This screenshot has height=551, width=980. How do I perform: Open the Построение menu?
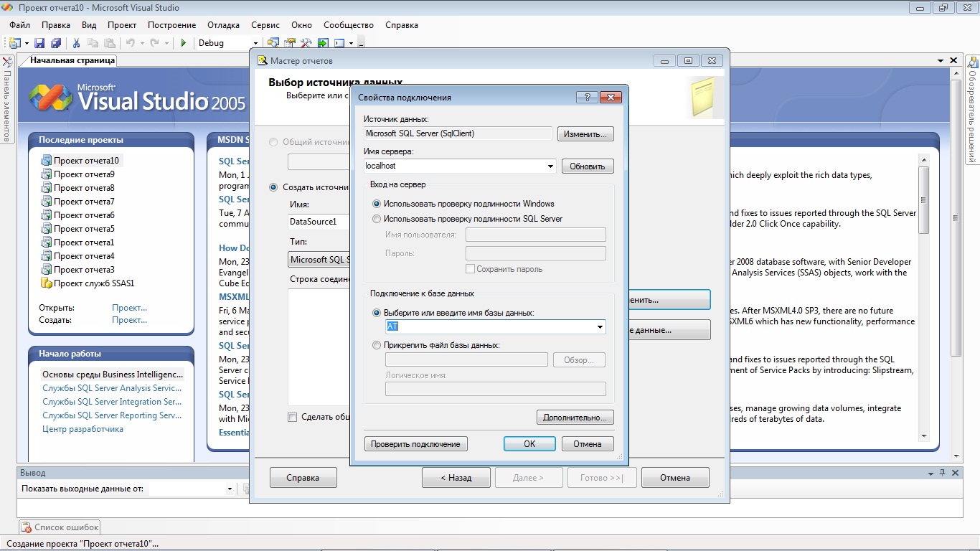(x=172, y=24)
